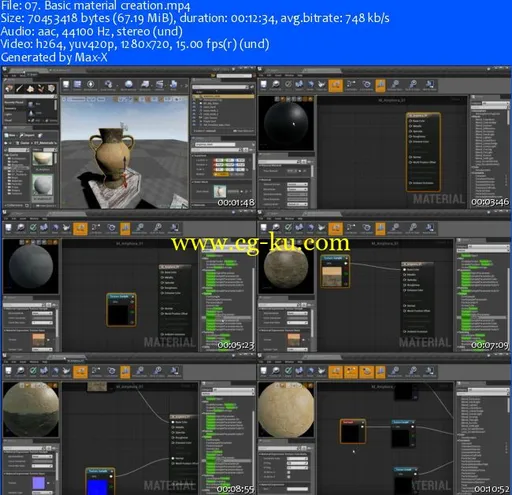Click Matinee clapper icon in 00:01:48 frame
The image size is (512, 495).
coord(160,85)
